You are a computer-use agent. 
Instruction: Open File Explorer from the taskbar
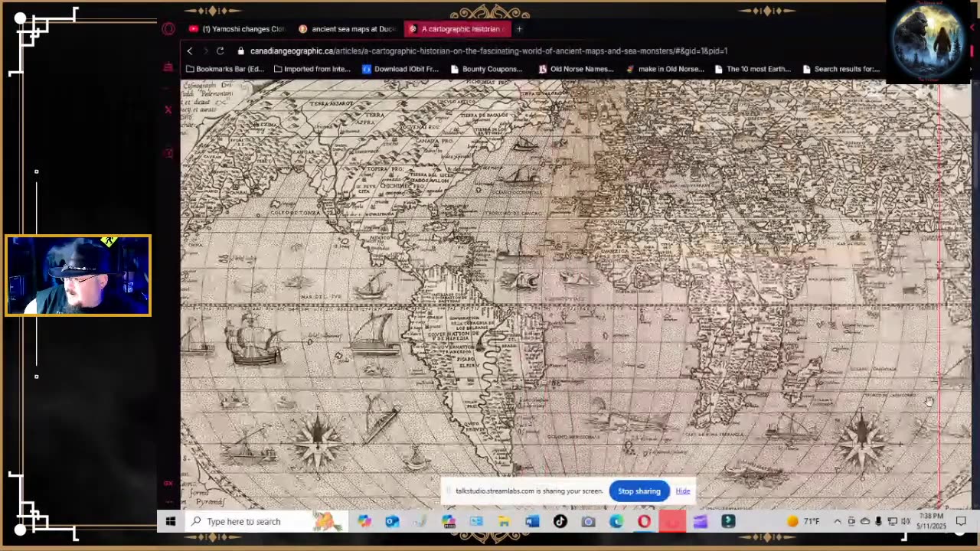click(504, 522)
